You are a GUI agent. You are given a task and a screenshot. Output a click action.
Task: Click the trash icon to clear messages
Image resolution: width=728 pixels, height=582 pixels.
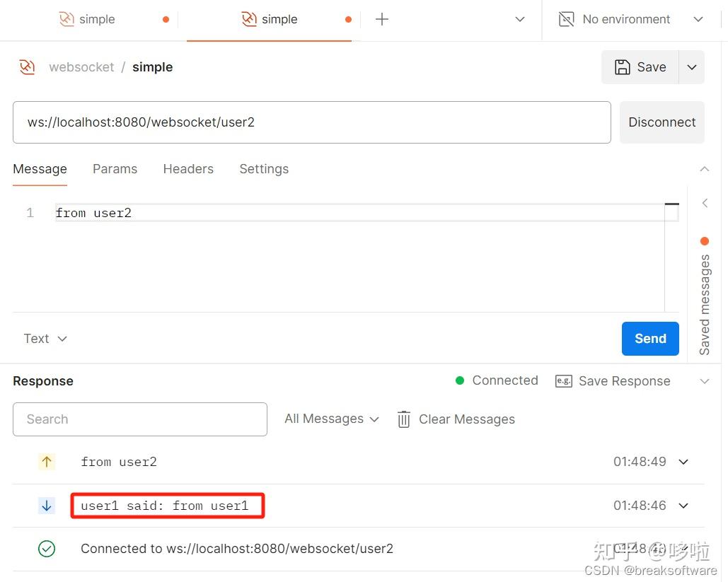(x=403, y=419)
